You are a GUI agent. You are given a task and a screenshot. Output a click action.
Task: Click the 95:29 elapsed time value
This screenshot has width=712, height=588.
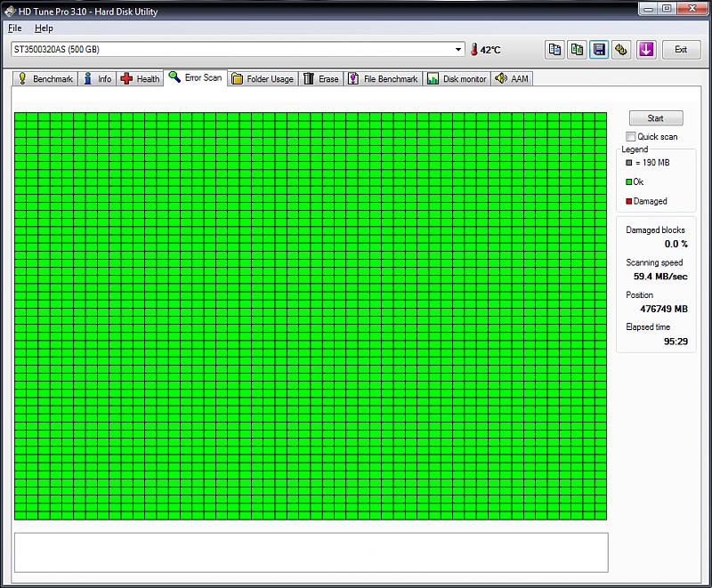pos(676,342)
